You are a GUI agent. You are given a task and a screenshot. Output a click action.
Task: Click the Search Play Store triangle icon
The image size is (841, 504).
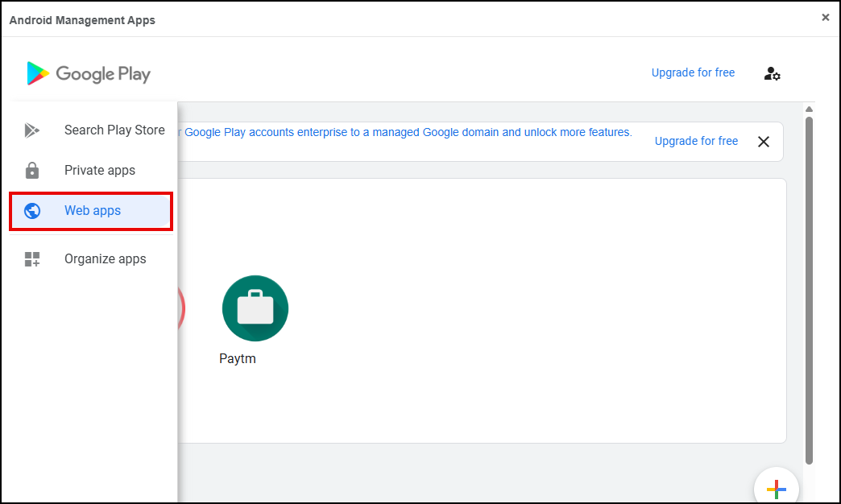click(x=32, y=130)
